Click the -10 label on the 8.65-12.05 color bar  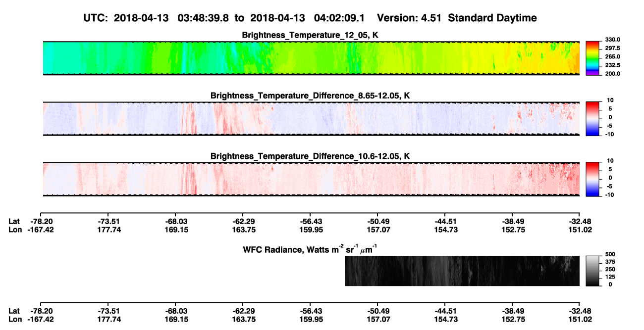click(610, 134)
